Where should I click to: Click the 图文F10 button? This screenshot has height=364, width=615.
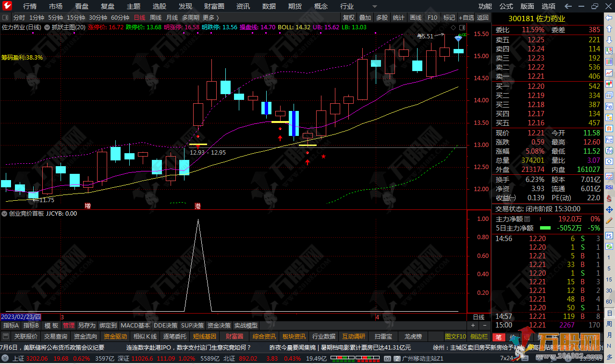pos(455,337)
